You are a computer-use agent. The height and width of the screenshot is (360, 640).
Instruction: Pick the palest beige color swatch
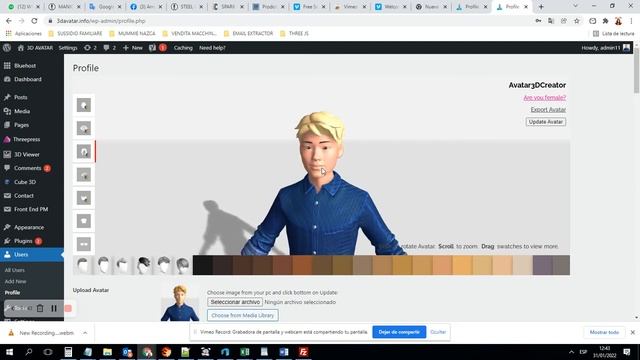point(523,265)
